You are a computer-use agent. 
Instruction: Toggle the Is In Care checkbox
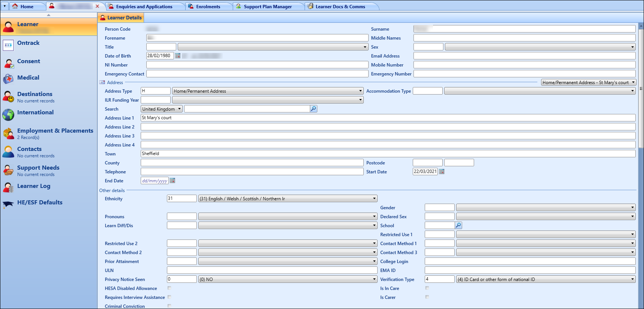(x=427, y=288)
